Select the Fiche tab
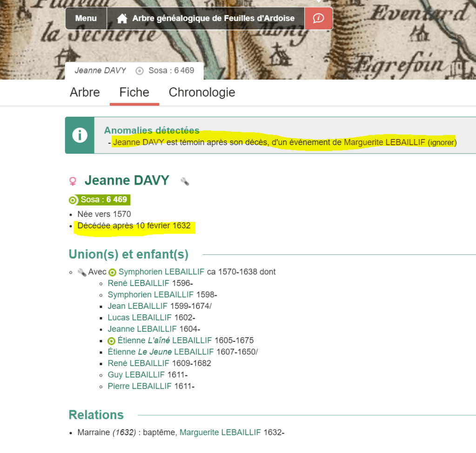 click(134, 93)
